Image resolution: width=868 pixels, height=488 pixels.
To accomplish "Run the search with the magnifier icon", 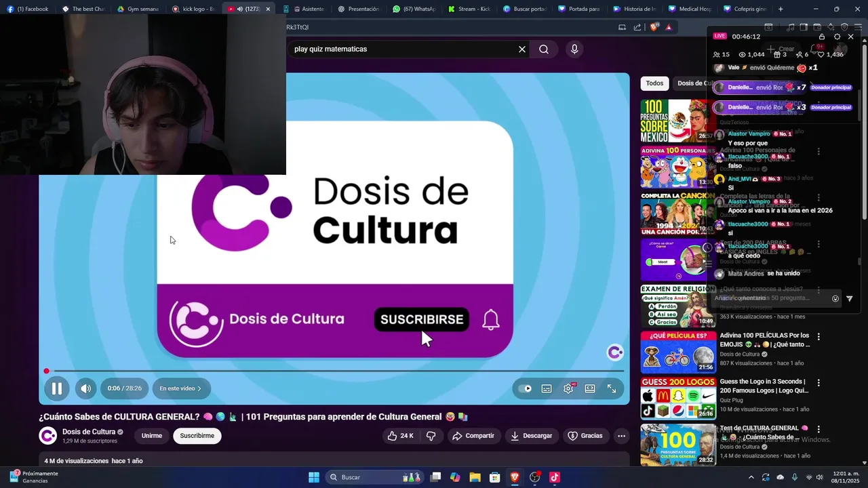I will [544, 49].
